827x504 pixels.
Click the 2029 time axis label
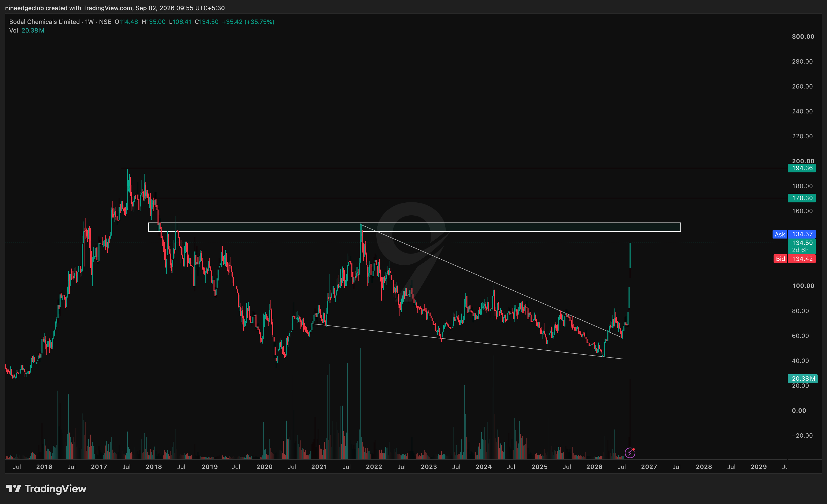click(759, 467)
